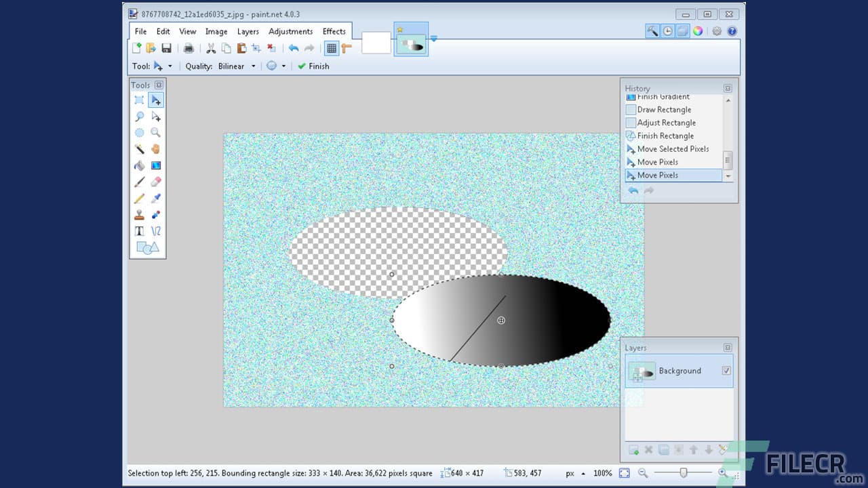Open the Layers menu
The height and width of the screenshot is (488, 868).
[248, 31]
